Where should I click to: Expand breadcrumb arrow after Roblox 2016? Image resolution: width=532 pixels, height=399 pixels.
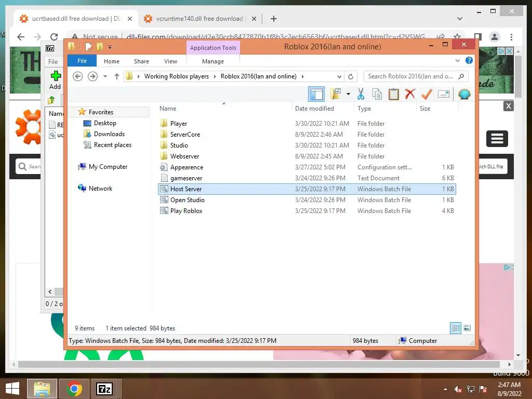[303, 76]
